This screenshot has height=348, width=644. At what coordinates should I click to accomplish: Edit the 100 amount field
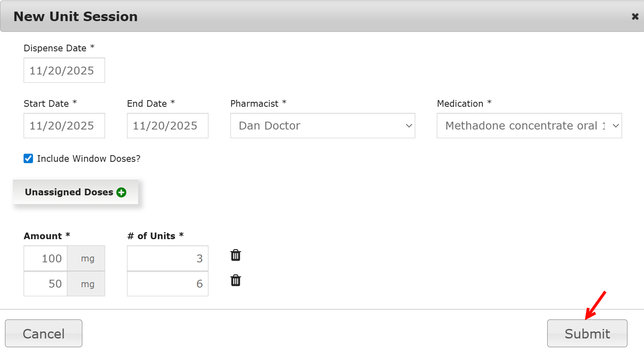click(45, 259)
